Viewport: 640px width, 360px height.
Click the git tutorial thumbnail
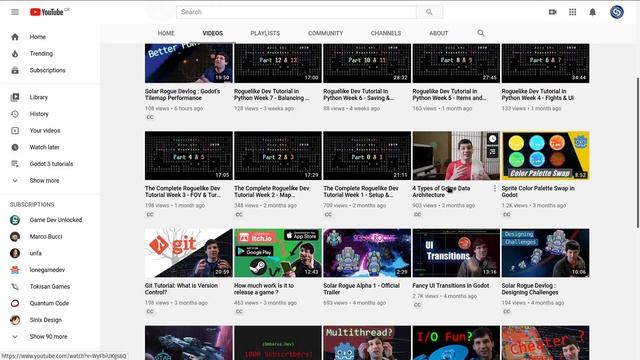coord(189,253)
